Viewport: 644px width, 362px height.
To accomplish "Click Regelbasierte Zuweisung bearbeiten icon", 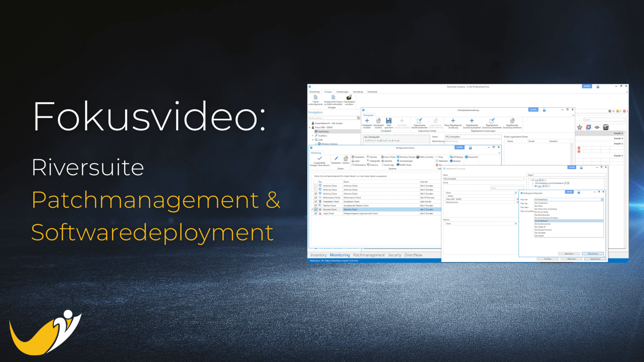I will click(x=491, y=121).
